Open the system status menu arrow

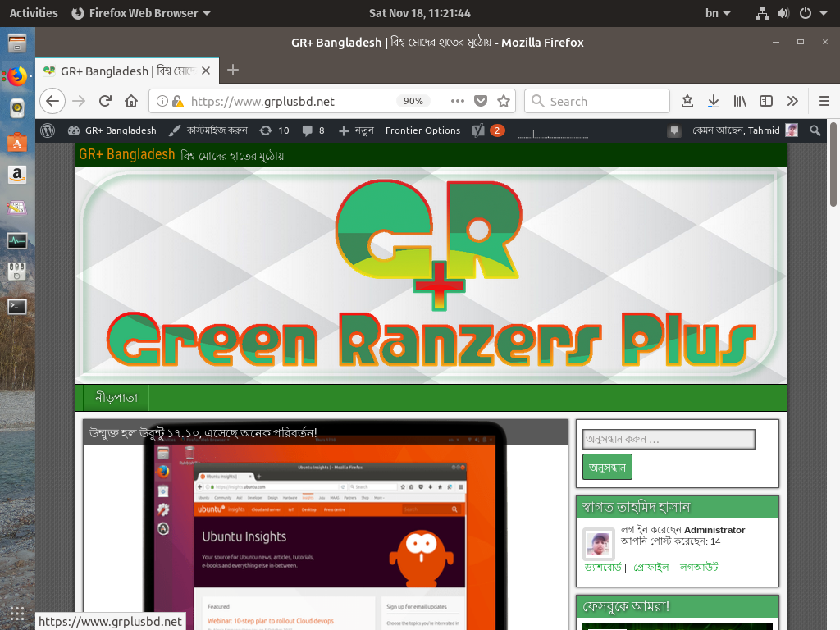point(824,13)
